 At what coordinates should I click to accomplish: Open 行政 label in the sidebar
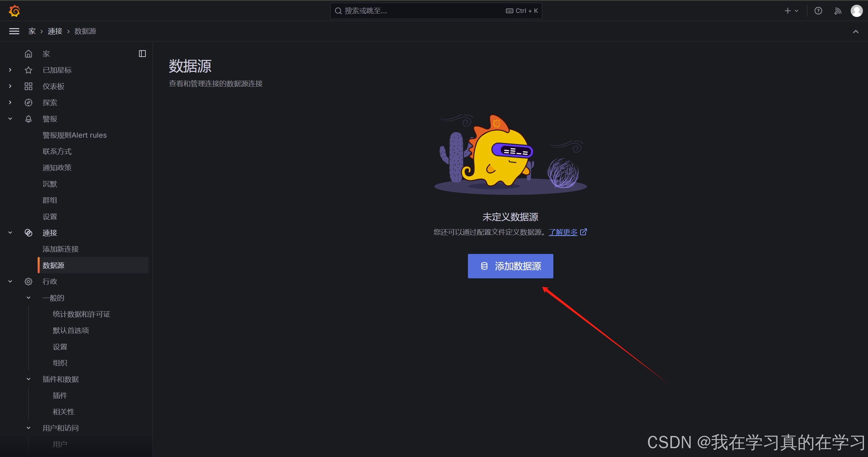point(50,281)
